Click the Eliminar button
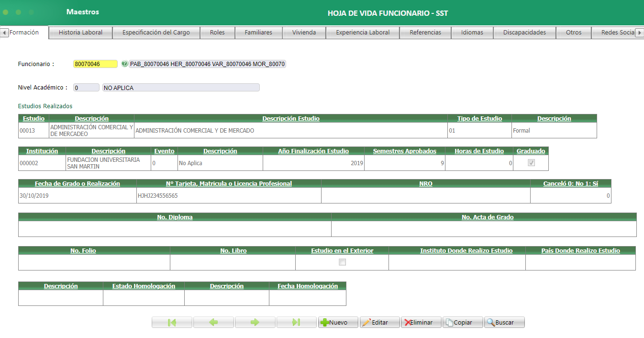 [x=422, y=322]
